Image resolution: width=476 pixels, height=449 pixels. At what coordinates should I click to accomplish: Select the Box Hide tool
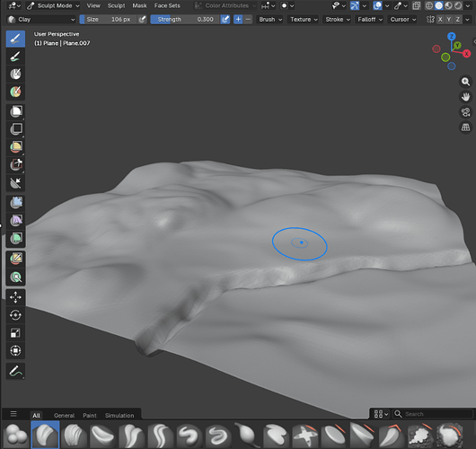[15, 129]
